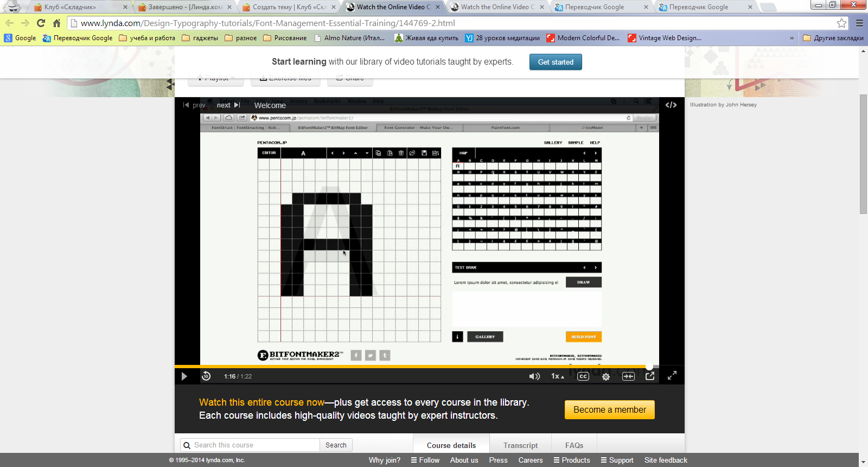Reload the current page
The height and width of the screenshot is (467, 868).
point(41,23)
